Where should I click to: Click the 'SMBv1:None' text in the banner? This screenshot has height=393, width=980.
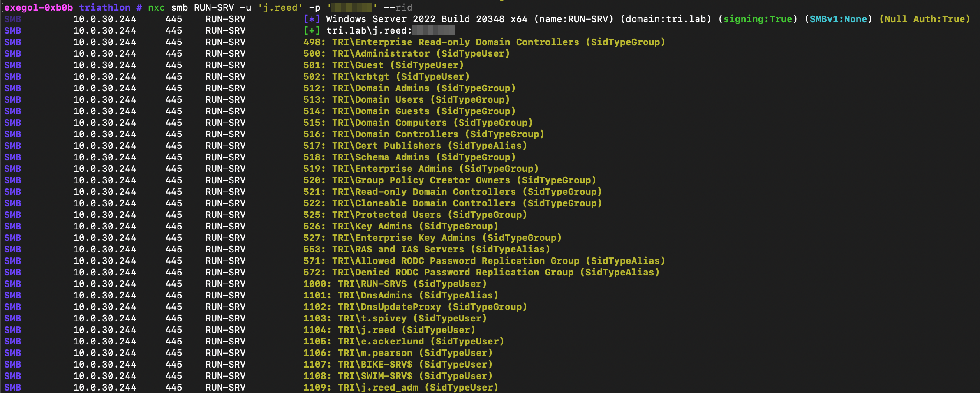(x=838, y=19)
